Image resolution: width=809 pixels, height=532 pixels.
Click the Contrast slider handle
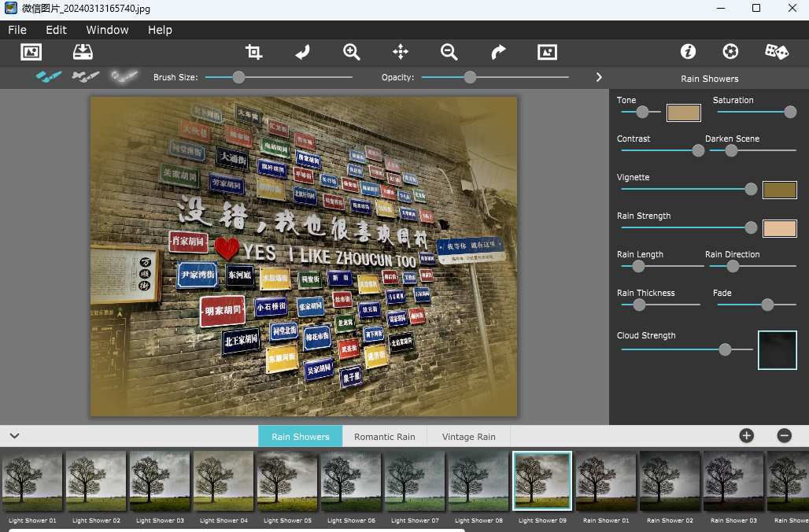coord(697,150)
